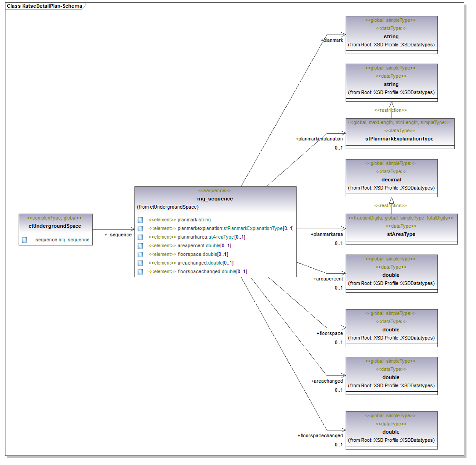Image resolution: width=476 pixels, height=465 pixels.
Task: Click the mg_sequence type link in ctUndergroundSpace
Action: tap(74, 240)
